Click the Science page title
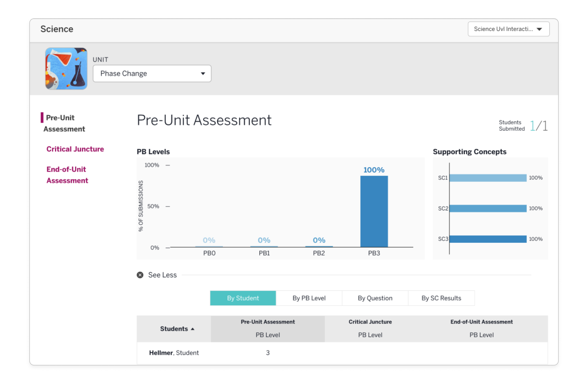The height and width of the screenshot is (384, 588). pyautogui.click(x=57, y=29)
